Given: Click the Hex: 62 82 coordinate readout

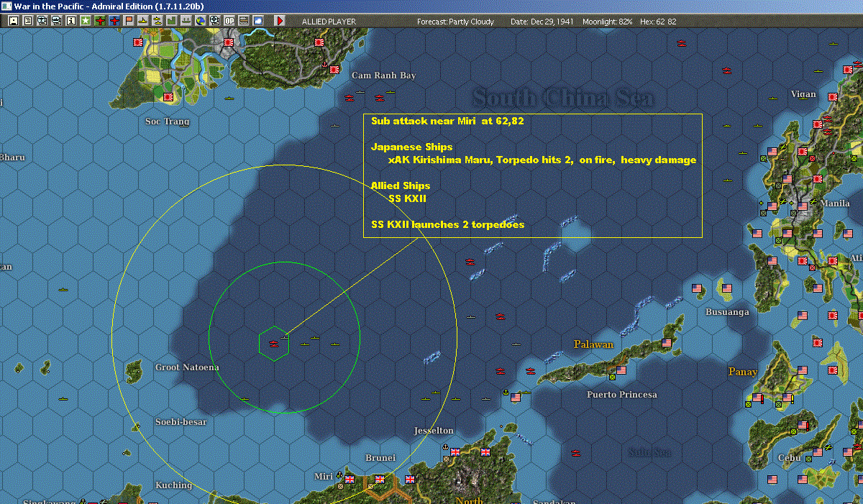Looking at the screenshot, I should point(658,22).
